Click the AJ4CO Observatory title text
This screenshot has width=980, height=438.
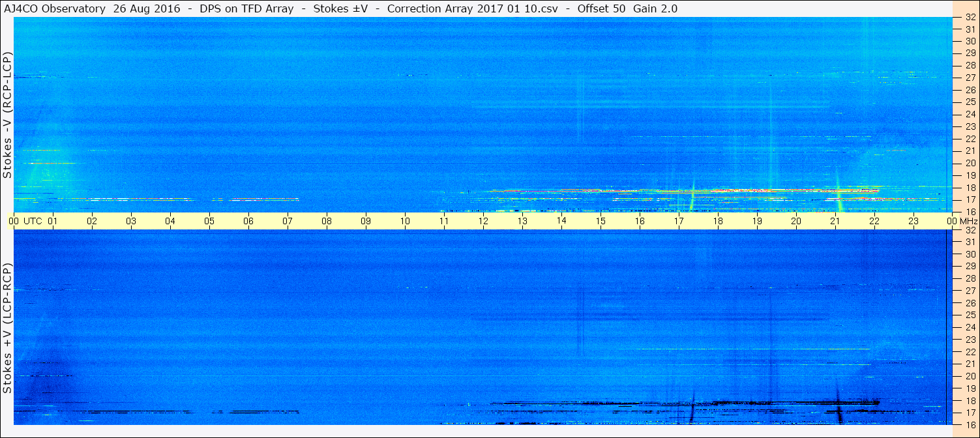(x=55, y=8)
